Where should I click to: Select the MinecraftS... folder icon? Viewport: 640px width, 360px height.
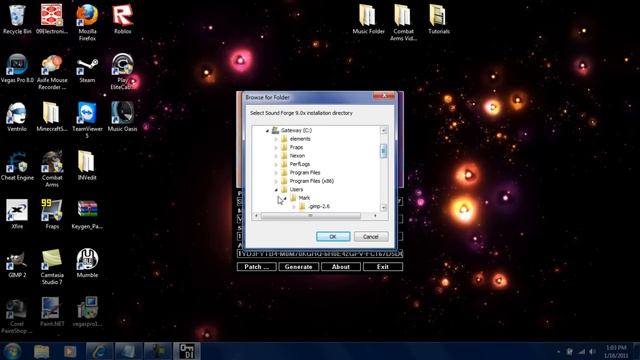coord(52,117)
